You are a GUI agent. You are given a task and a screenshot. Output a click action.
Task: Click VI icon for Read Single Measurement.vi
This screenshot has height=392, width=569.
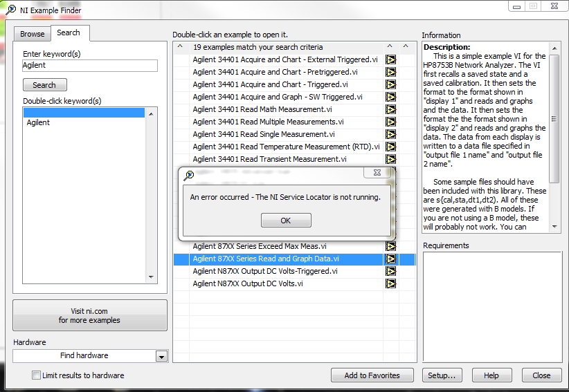click(x=391, y=134)
